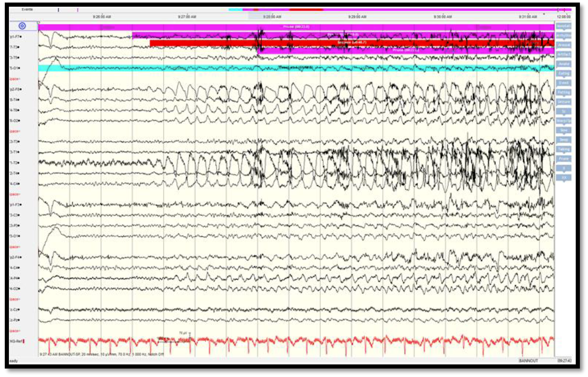
Task: Click the purple event marker in Events overview
Action: (x=78, y=10)
